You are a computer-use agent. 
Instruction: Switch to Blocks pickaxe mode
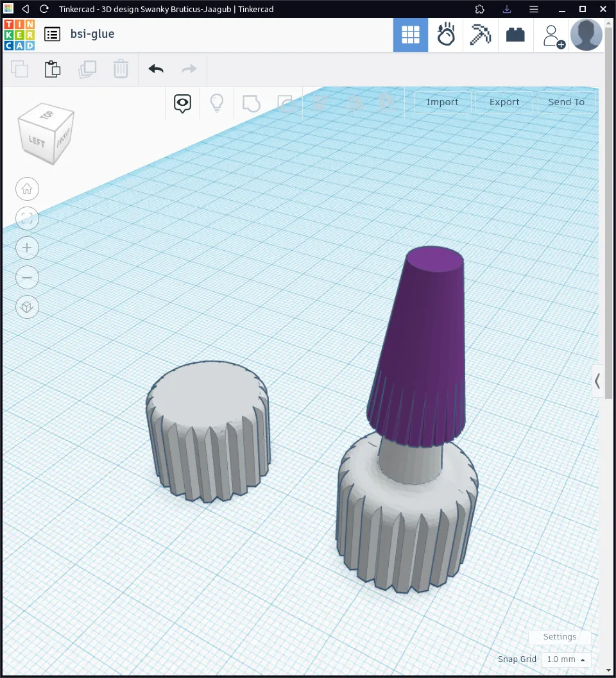click(481, 35)
